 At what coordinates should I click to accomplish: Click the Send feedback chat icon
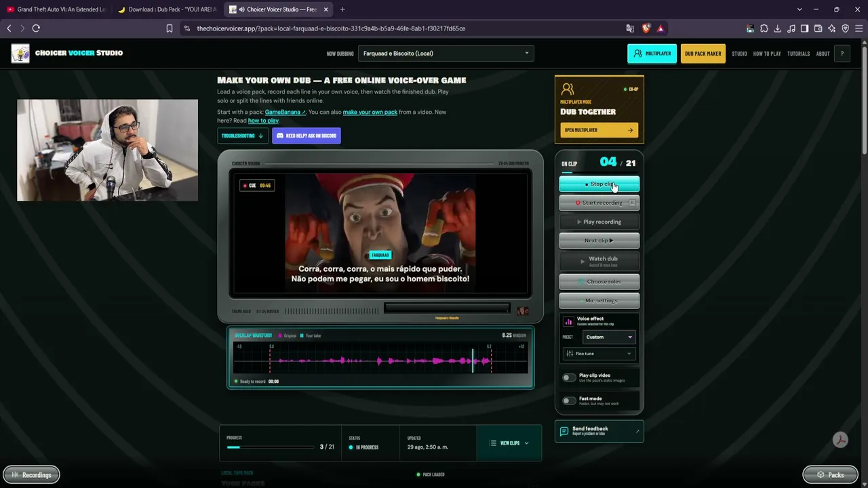[x=564, y=431]
